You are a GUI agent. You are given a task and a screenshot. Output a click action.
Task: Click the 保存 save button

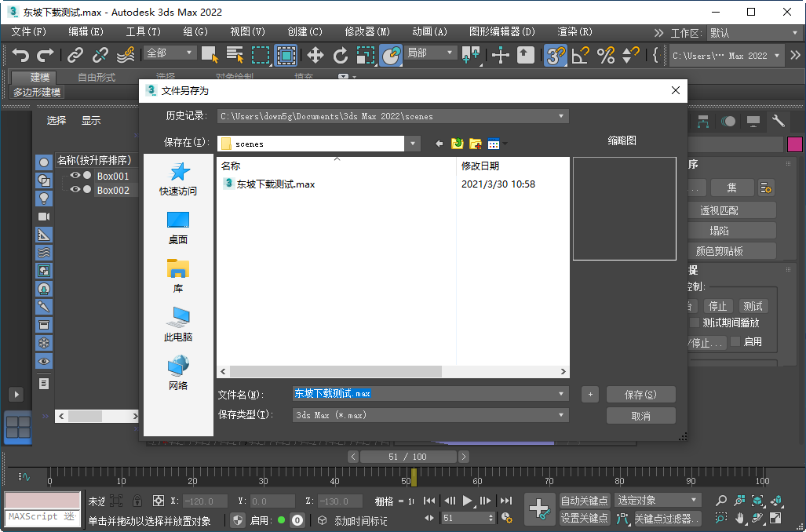[x=641, y=394]
